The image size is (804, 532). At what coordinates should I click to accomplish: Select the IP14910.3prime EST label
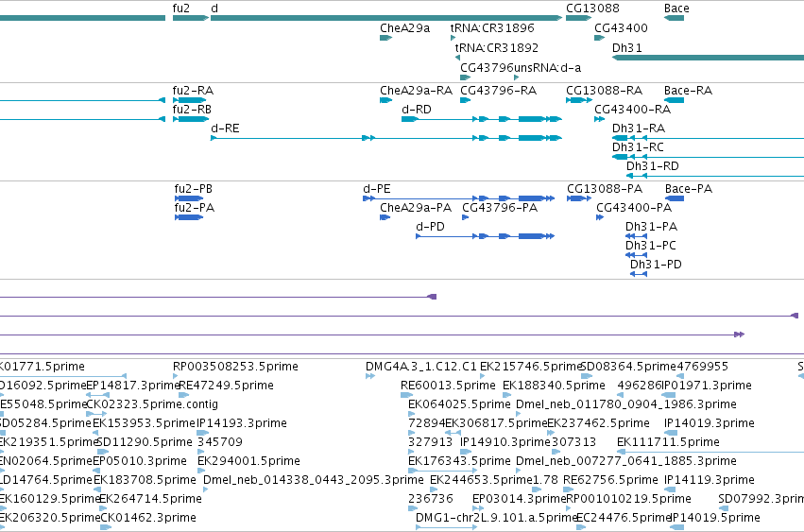coord(505,442)
